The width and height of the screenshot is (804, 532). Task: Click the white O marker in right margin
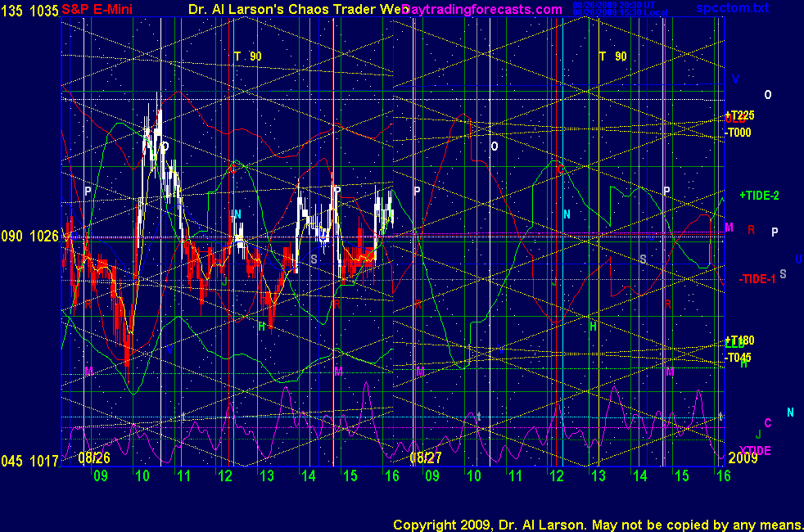(x=768, y=95)
